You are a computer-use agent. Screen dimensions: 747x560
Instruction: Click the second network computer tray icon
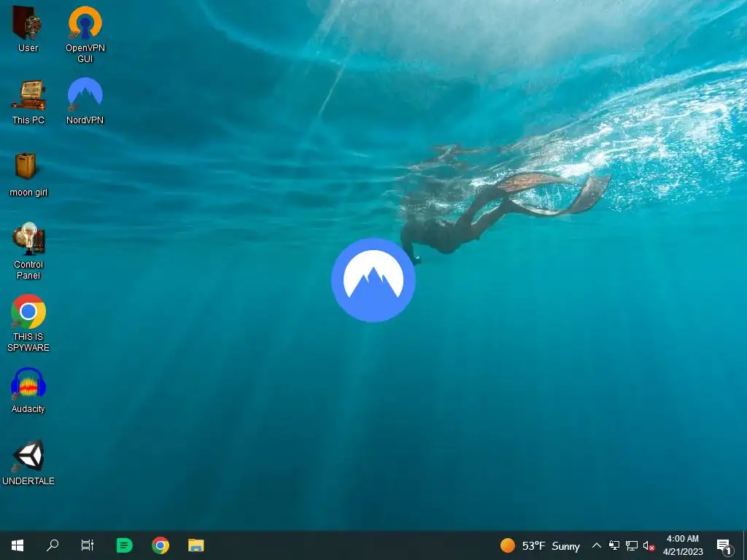[631, 545]
